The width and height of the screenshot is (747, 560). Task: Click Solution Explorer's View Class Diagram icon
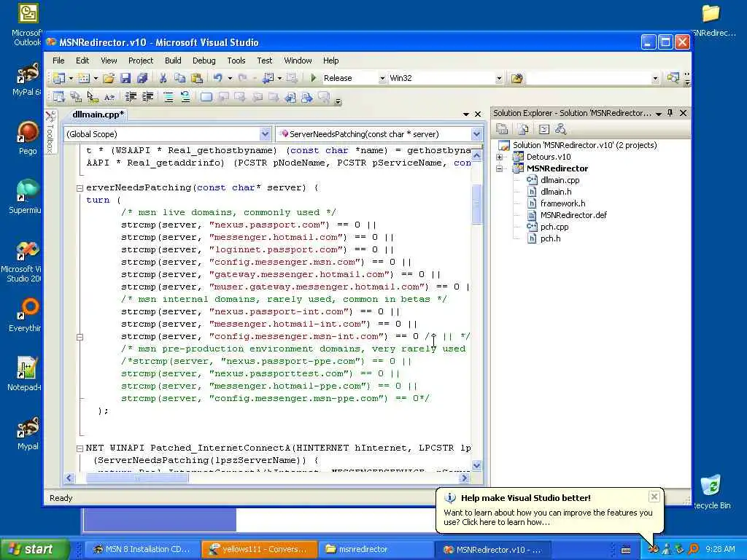pos(561,129)
